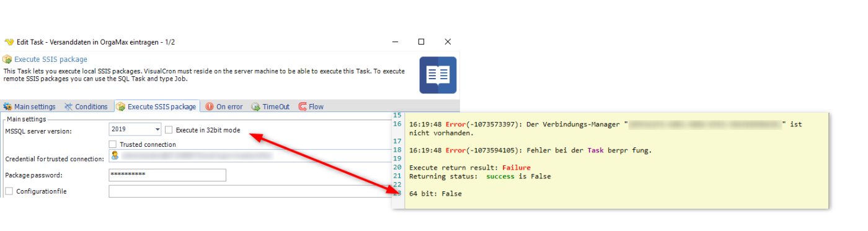868x231 pixels.
Task: Click the Execute SSIS package header icon
Action: 7,59
